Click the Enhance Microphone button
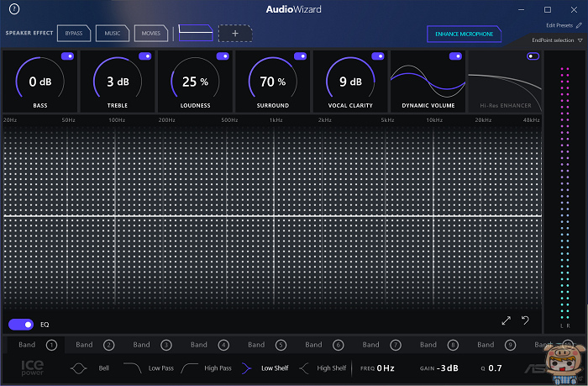This screenshot has width=588, height=386. click(465, 34)
